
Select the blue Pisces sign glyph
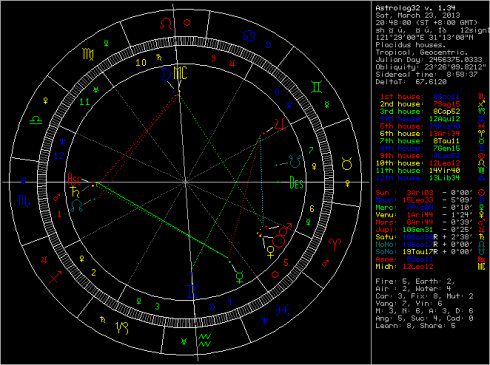click(282, 310)
